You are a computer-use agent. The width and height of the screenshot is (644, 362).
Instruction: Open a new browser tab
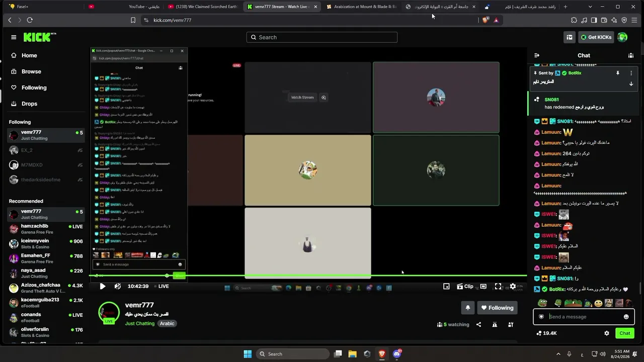point(566,7)
